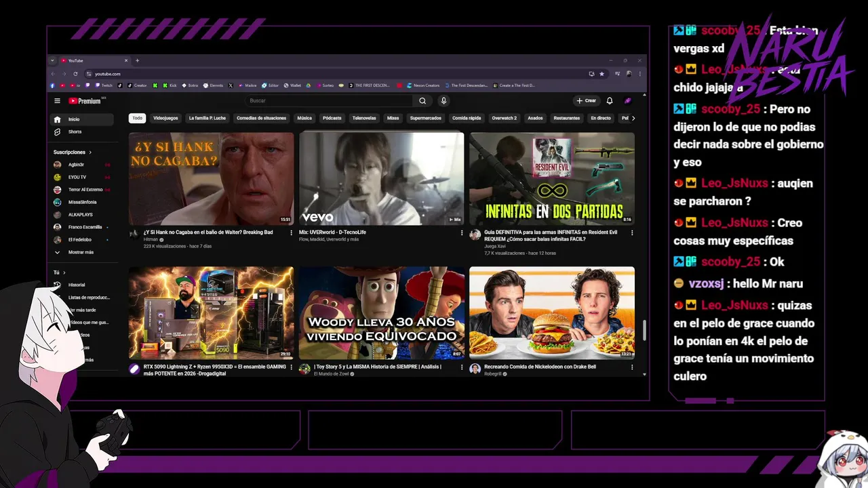Open the Twitch bookmark

coord(104,85)
